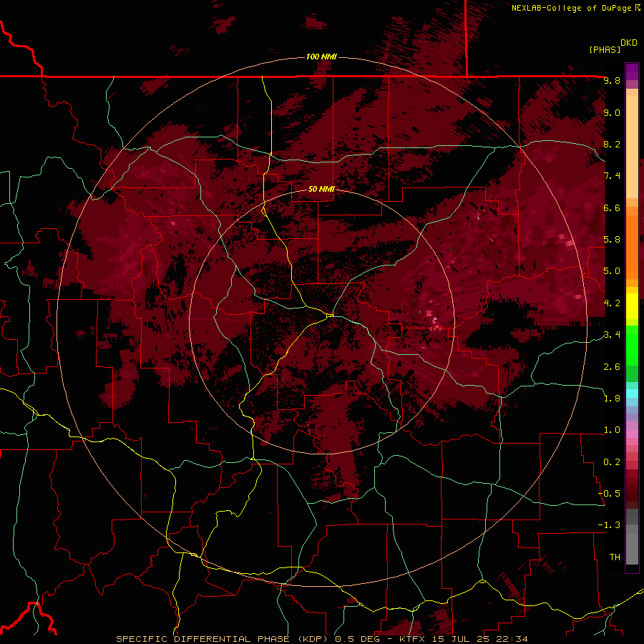This screenshot has height=644, width=644.
Task: Click the yellow segment of the colorbar
Action: point(632,306)
